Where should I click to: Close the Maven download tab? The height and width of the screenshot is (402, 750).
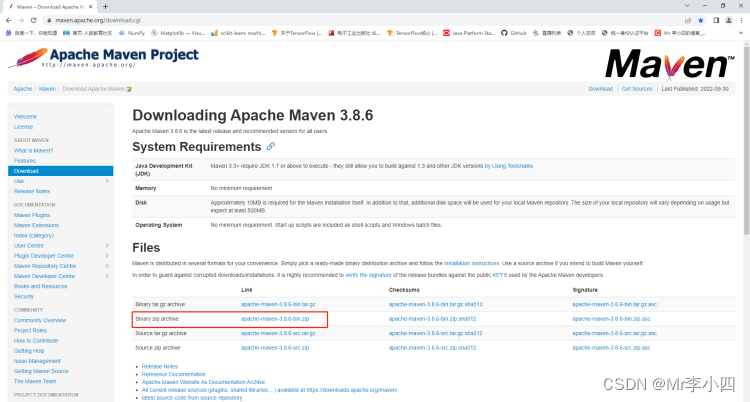[x=90, y=6]
